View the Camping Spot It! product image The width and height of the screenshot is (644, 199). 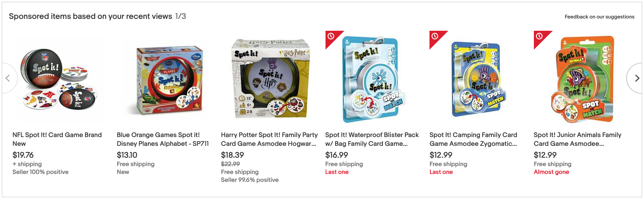pyautogui.click(x=477, y=80)
